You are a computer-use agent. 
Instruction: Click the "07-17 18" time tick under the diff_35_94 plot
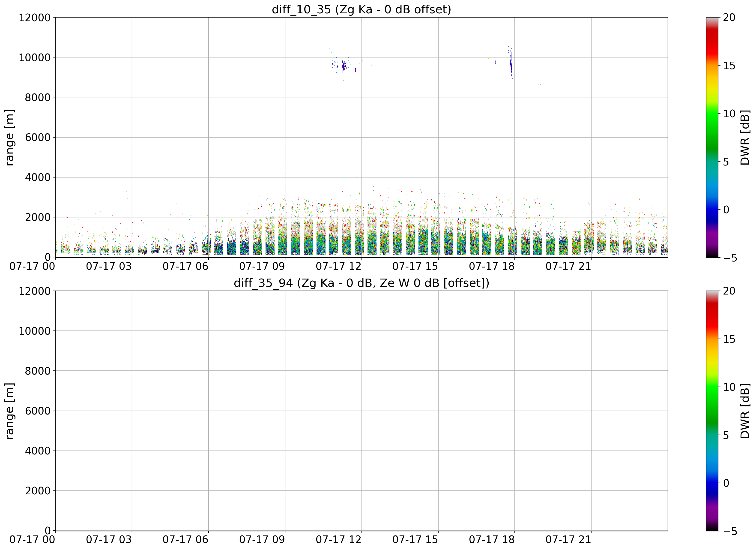[492, 540]
